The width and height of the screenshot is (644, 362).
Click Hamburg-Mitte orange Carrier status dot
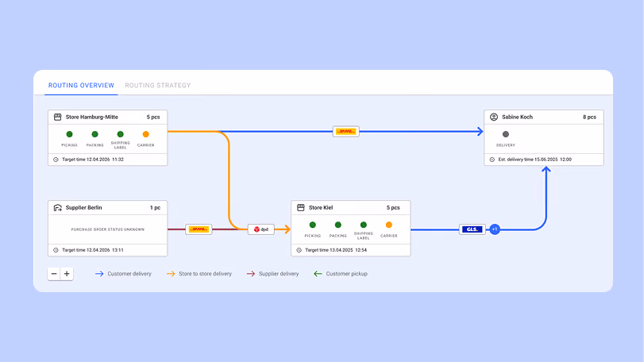pyautogui.click(x=146, y=134)
